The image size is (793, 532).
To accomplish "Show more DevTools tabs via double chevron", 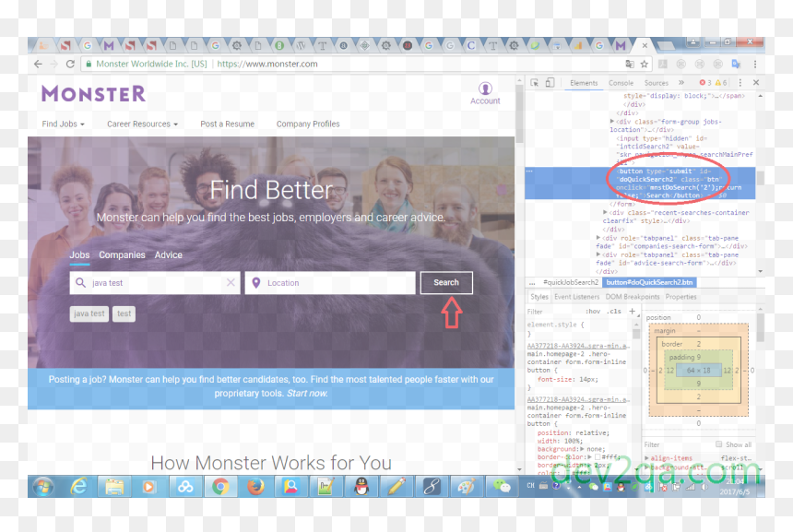I will [681, 82].
